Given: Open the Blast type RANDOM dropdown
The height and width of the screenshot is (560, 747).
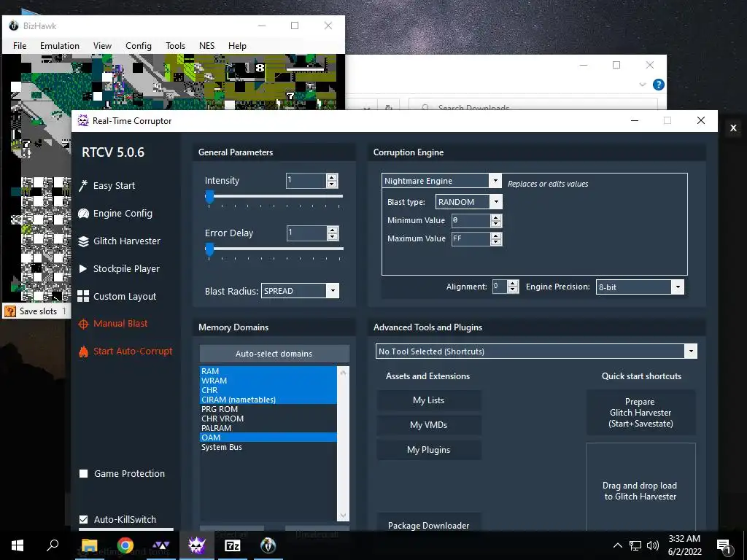Looking at the screenshot, I should 496,202.
